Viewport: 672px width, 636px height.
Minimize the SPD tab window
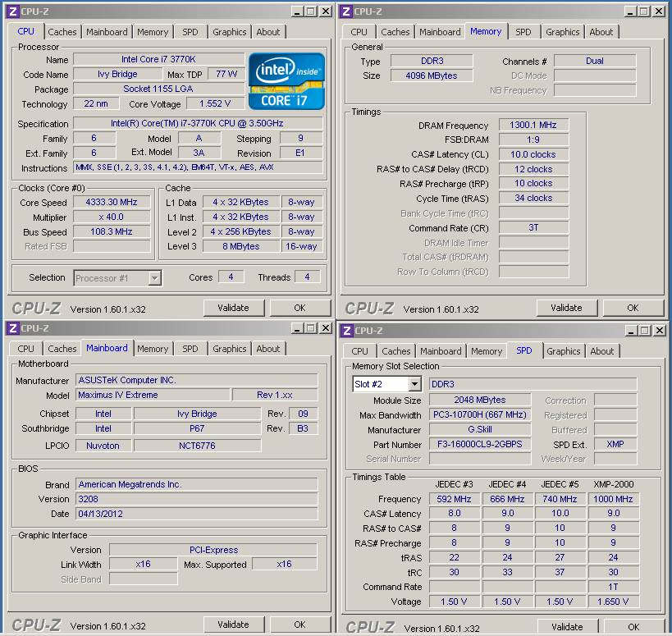(x=631, y=331)
